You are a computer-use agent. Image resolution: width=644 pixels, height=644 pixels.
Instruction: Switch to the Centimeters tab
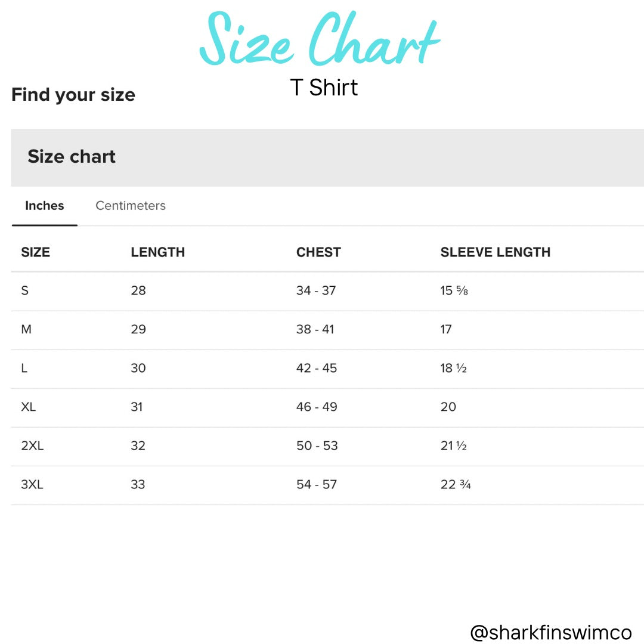[x=131, y=206]
